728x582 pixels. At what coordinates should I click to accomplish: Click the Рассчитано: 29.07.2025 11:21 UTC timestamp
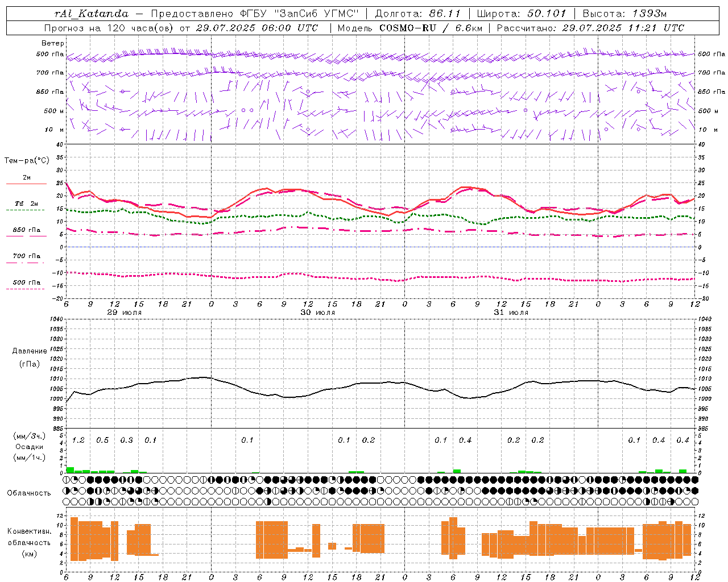[x=590, y=28]
